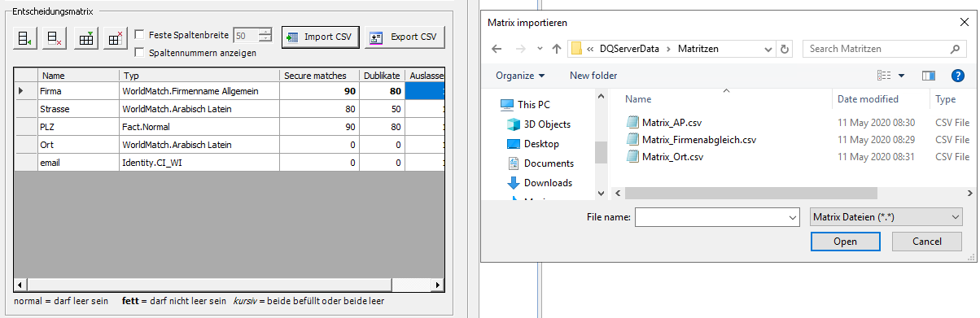Click Matritzen in the address path
This screenshot has width=980, height=318.
pyautogui.click(x=698, y=49)
